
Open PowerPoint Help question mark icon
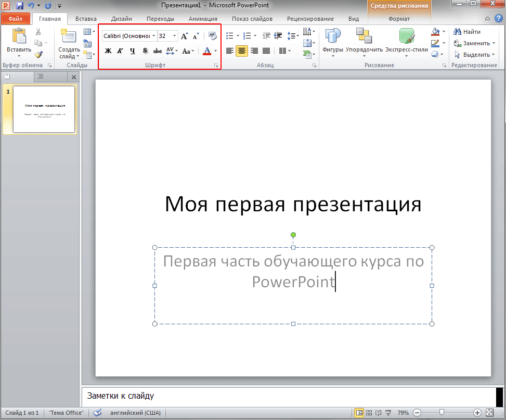click(499, 18)
